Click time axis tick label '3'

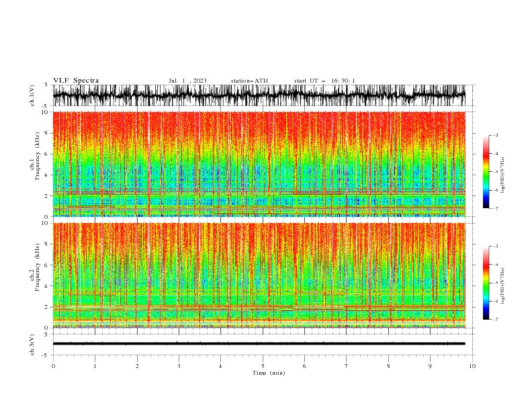click(x=179, y=366)
